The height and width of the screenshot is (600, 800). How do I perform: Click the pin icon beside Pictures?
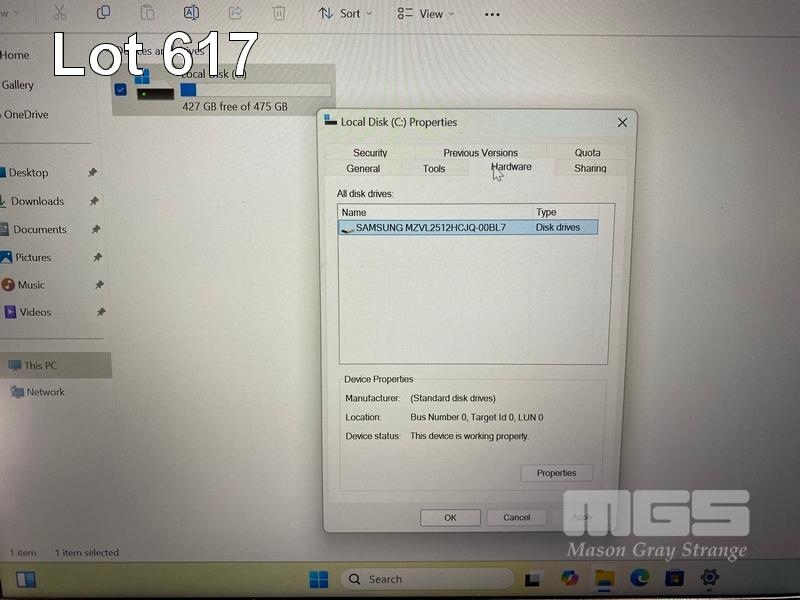[98, 257]
